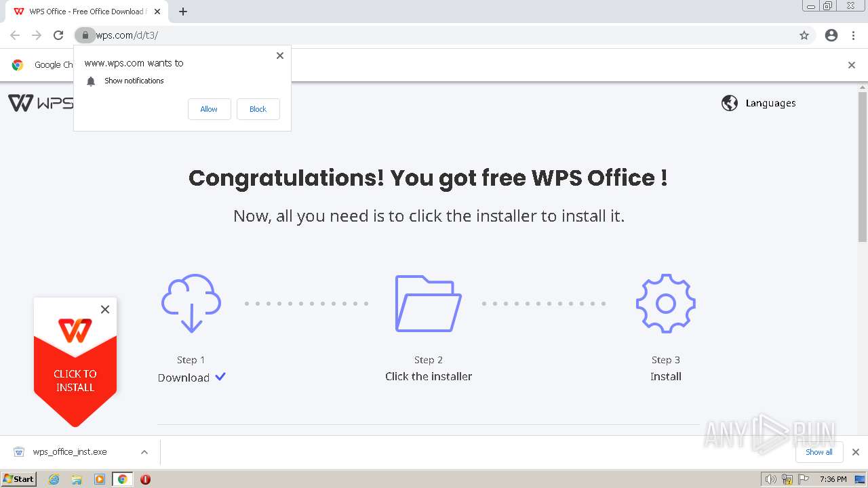The height and width of the screenshot is (488, 868).
Task: Close the WPS Office tab
Action: 157,12
